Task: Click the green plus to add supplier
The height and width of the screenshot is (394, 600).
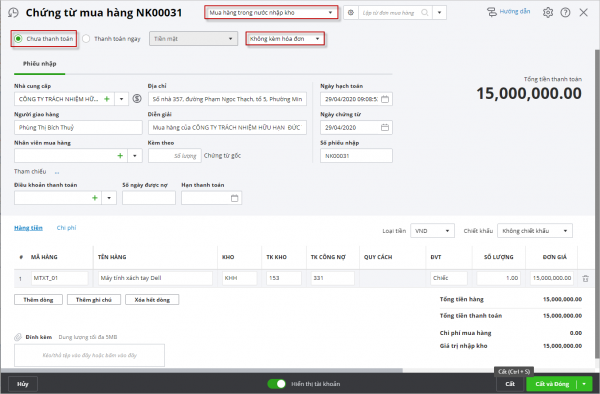Action: click(x=107, y=99)
